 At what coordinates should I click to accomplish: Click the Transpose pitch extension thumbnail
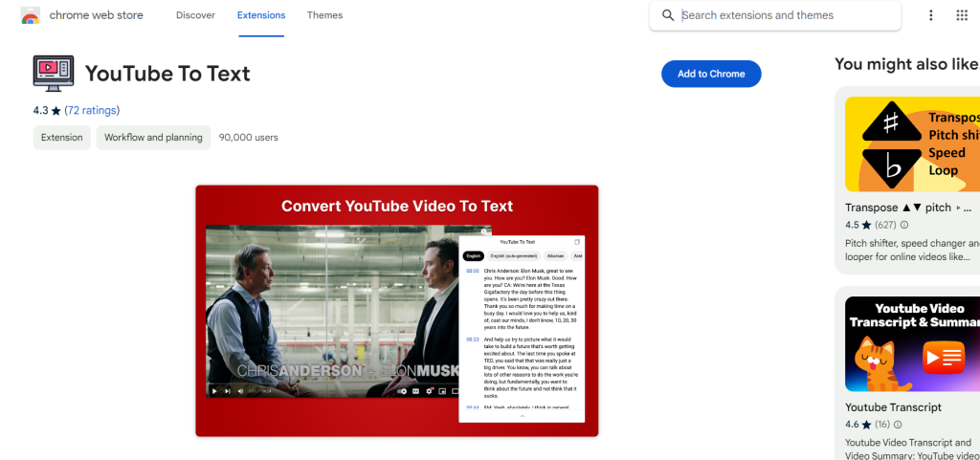click(912, 144)
